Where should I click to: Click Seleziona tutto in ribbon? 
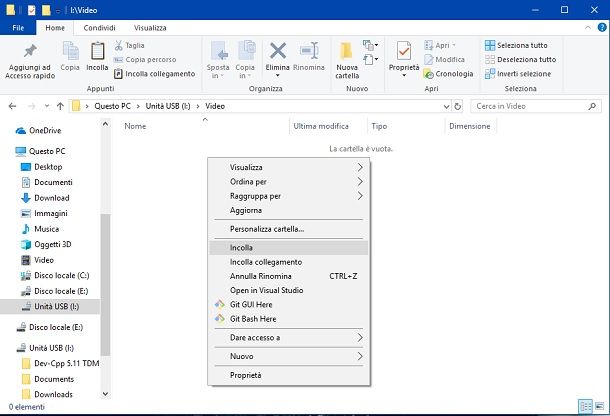[x=516, y=45]
